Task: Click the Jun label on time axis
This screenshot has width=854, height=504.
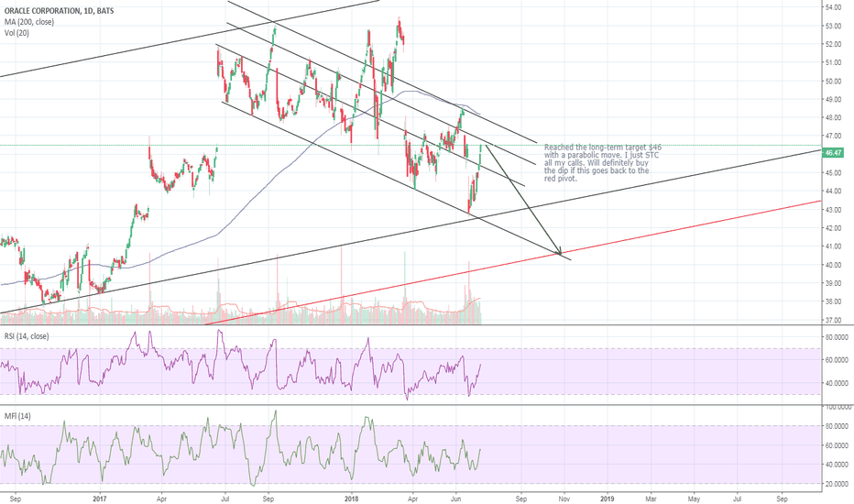Action: click(456, 499)
